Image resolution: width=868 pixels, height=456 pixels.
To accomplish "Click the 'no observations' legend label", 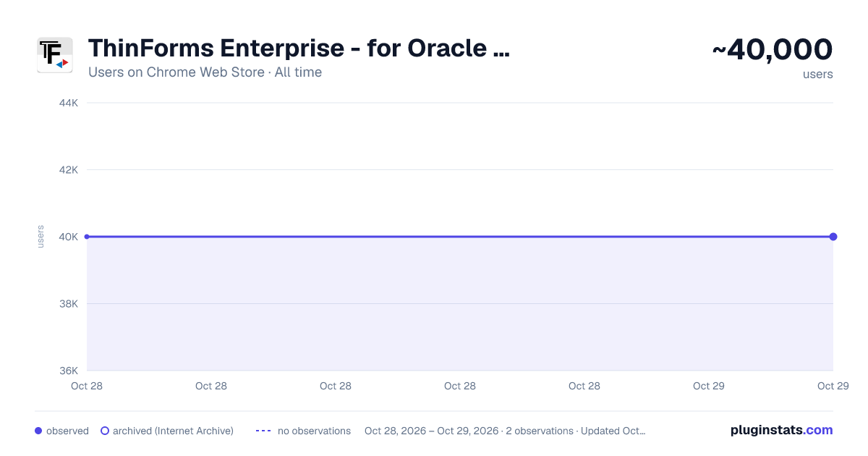I will point(314,431).
